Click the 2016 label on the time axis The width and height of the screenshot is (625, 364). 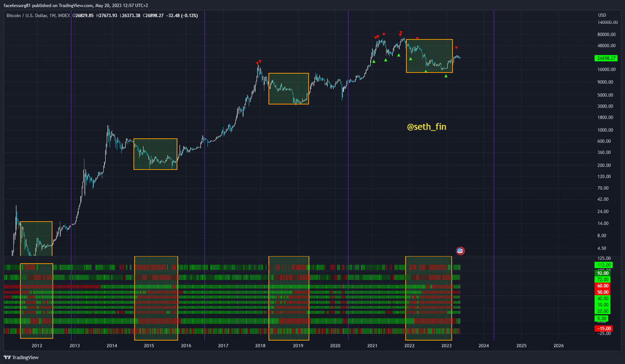[186, 346]
